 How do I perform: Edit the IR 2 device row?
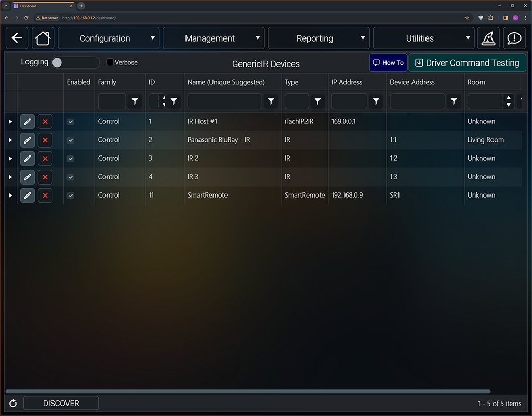point(28,159)
